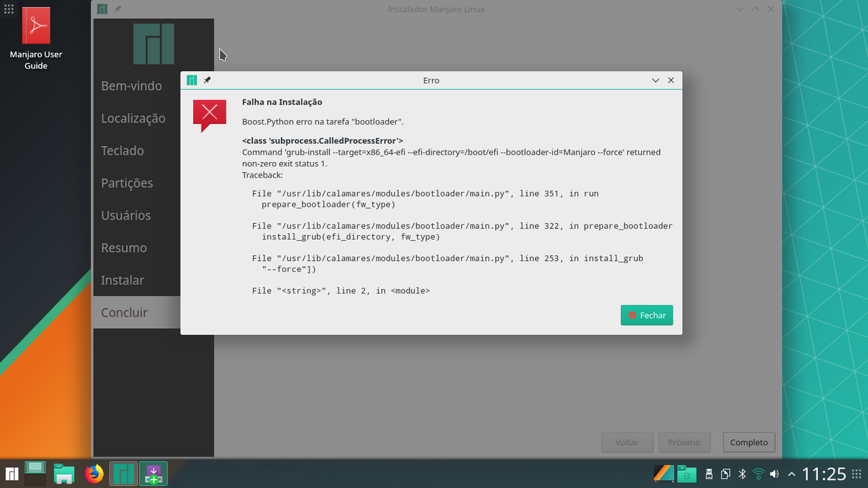Close the installer window with X button
868x488 pixels.
[x=770, y=9]
